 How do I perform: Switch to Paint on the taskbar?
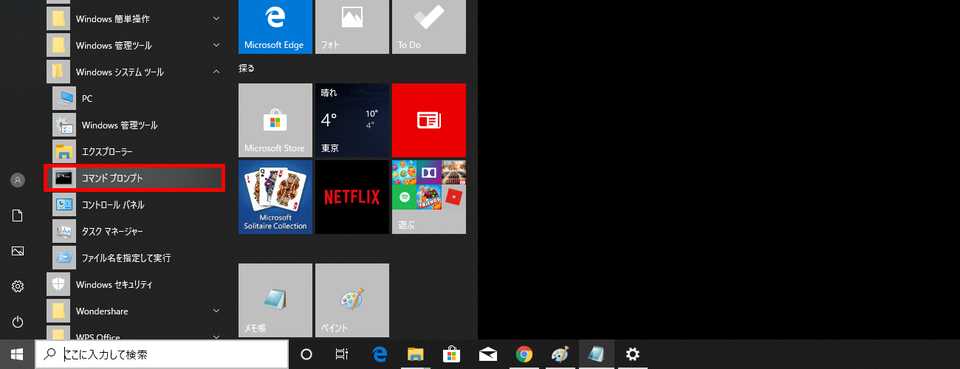[x=560, y=354]
